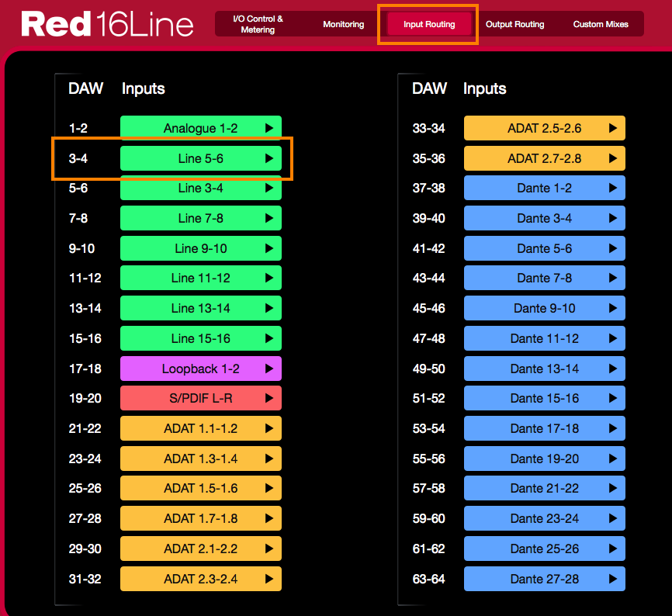Open the S/PDIF L-R input dropdown
Image resolution: width=672 pixels, height=616 pixels.
tap(200, 399)
